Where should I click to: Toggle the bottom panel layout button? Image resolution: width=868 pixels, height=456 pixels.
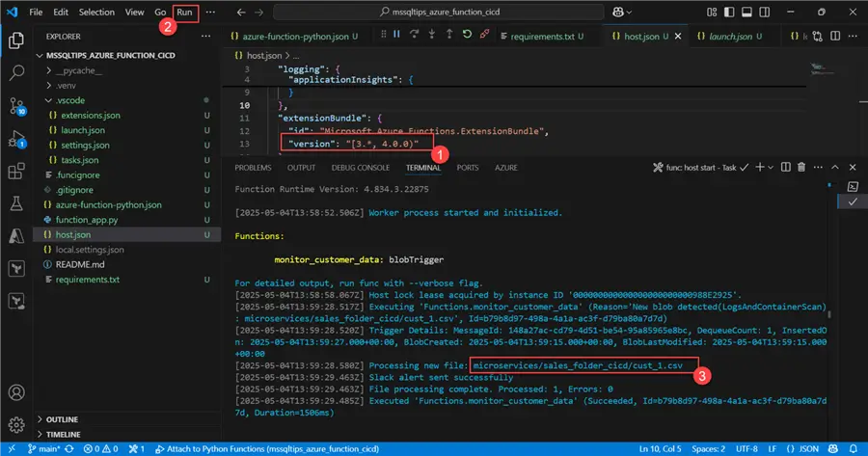[746, 13]
